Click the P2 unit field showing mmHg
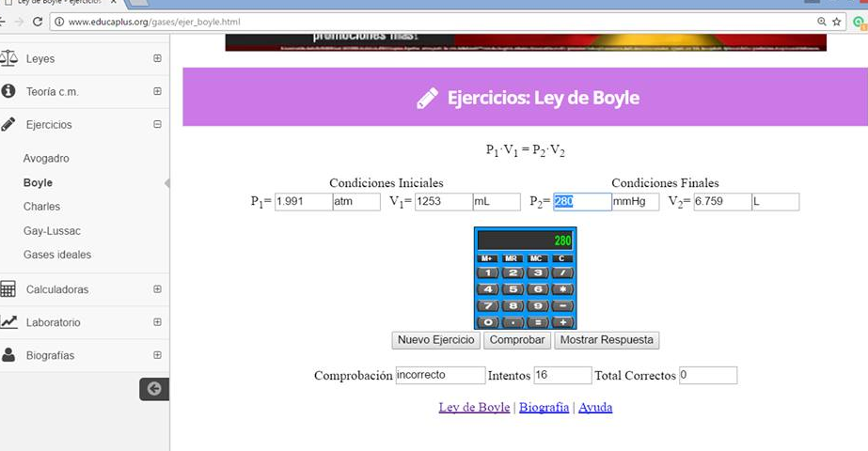This screenshot has height=451, width=868. [636, 201]
